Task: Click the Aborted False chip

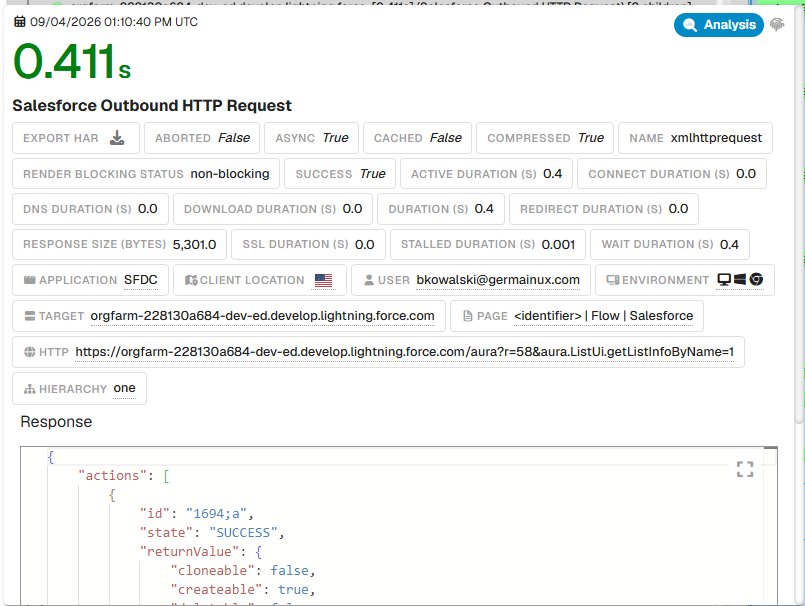Action: pos(202,138)
